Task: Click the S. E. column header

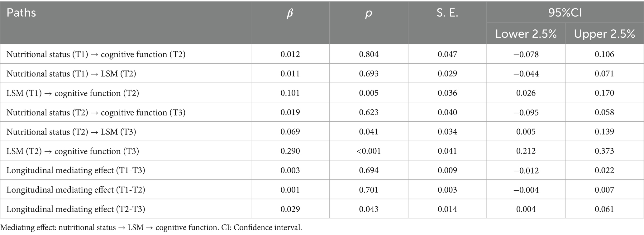Action: click(447, 13)
